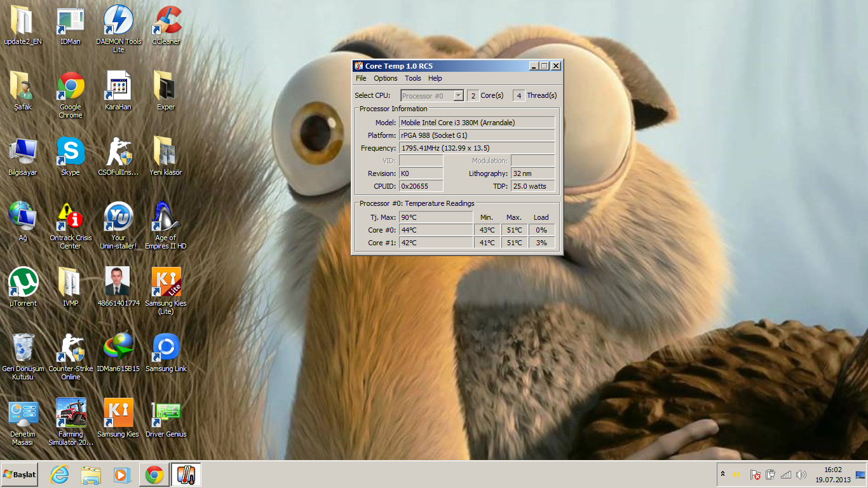Click Core #0 temperature 44°C
The height and width of the screenshot is (488, 868).
click(436, 230)
